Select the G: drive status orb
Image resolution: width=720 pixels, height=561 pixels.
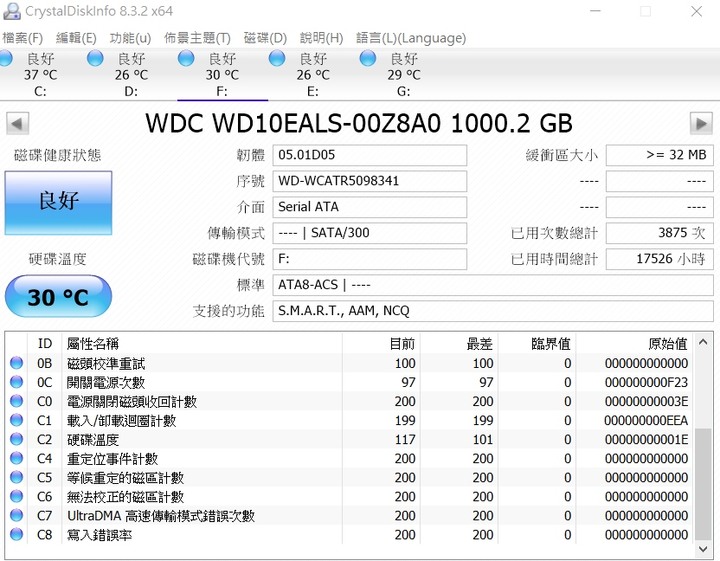pyautogui.click(x=368, y=59)
